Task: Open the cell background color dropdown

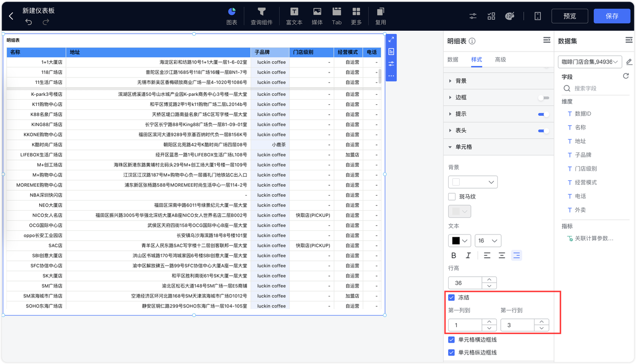Action: [x=473, y=182]
